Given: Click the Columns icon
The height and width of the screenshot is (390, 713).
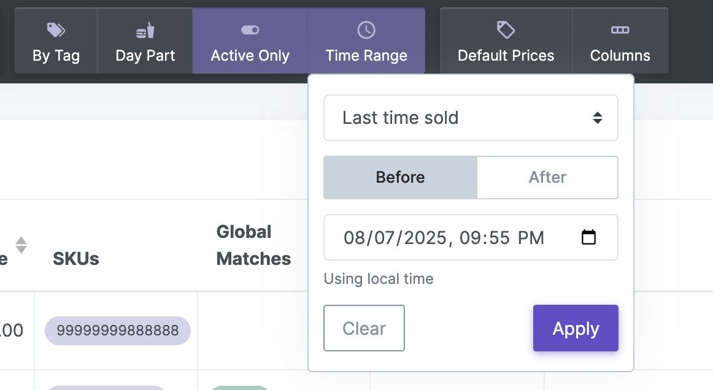Looking at the screenshot, I should (x=620, y=30).
